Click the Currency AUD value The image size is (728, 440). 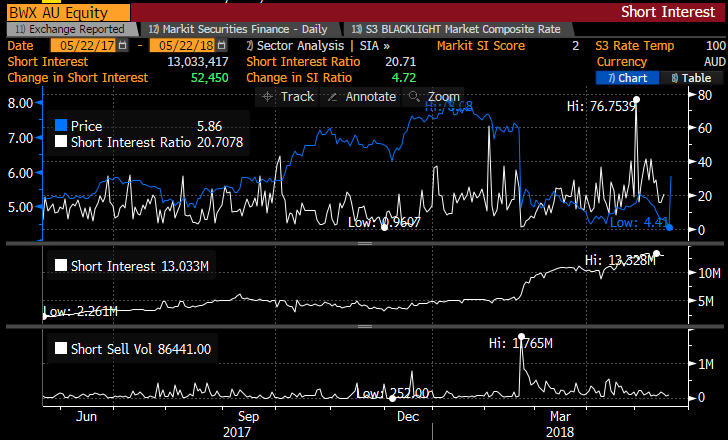pos(715,62)
